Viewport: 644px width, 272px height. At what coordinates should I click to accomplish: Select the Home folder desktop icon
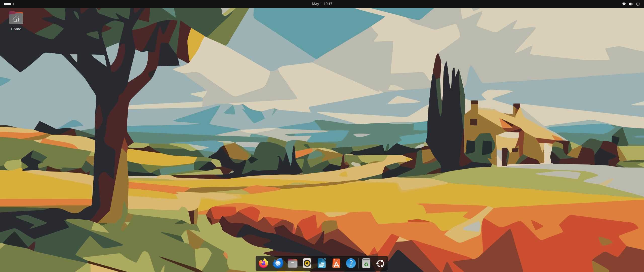(x=16, y=18)
